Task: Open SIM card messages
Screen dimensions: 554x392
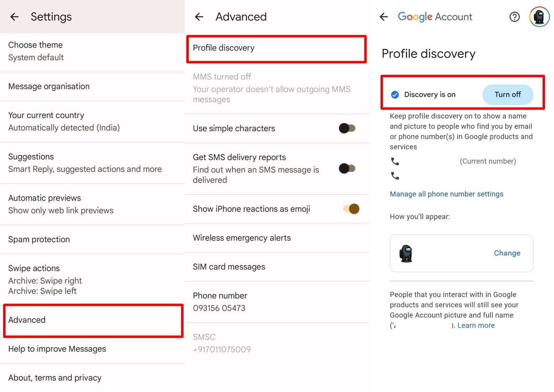Action: click(229, 267)
